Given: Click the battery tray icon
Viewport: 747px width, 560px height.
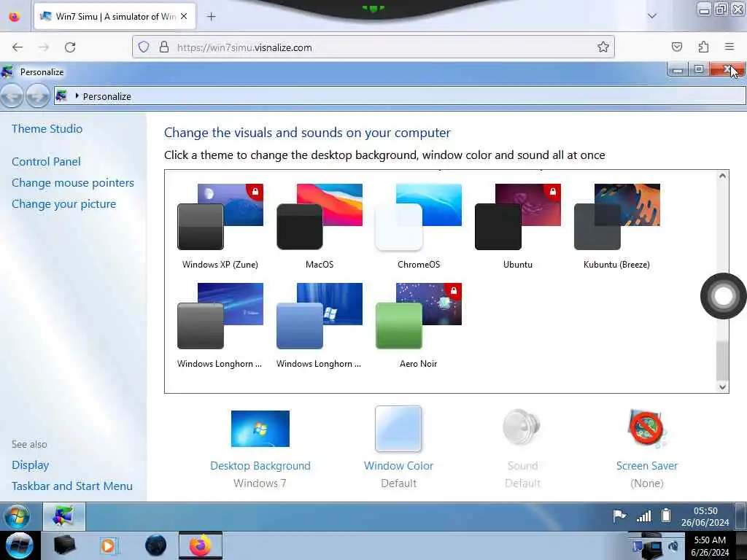Looking at the screenshot, I should [666, 516].
